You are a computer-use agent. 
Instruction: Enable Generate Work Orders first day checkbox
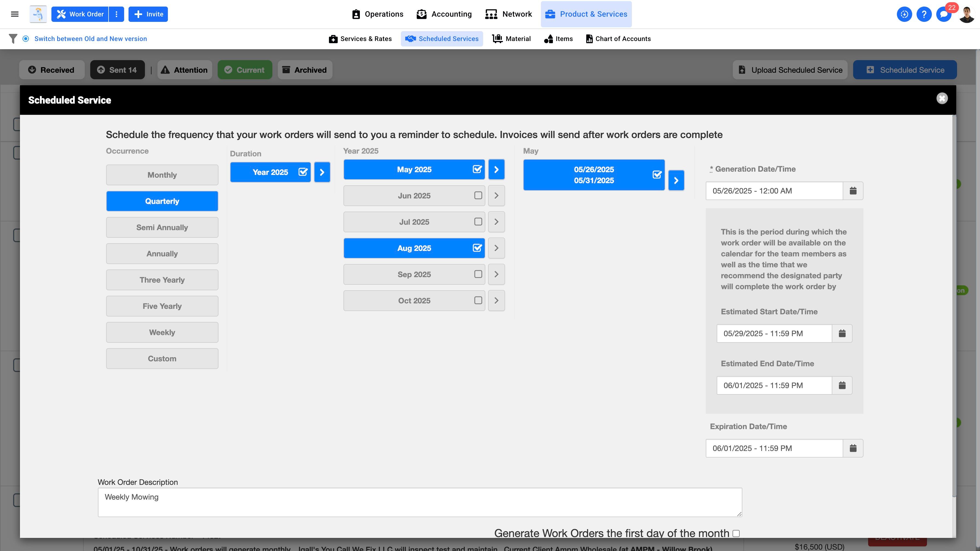[x=736, y=534]
